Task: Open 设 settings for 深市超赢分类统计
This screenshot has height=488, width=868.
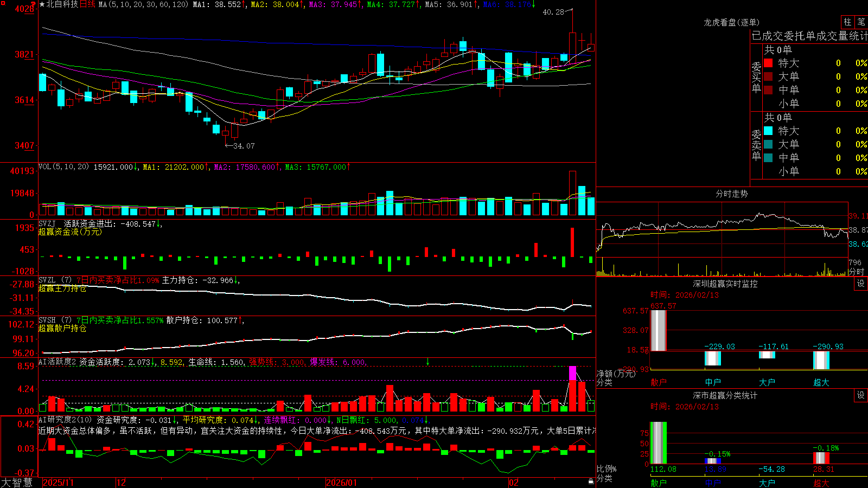Action: [x=861, y=395]
